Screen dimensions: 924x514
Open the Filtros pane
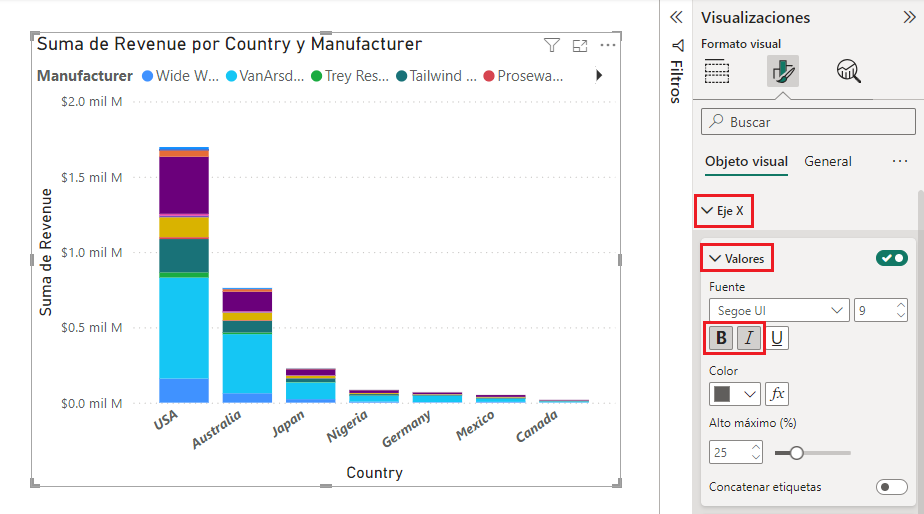coord(676,72)
